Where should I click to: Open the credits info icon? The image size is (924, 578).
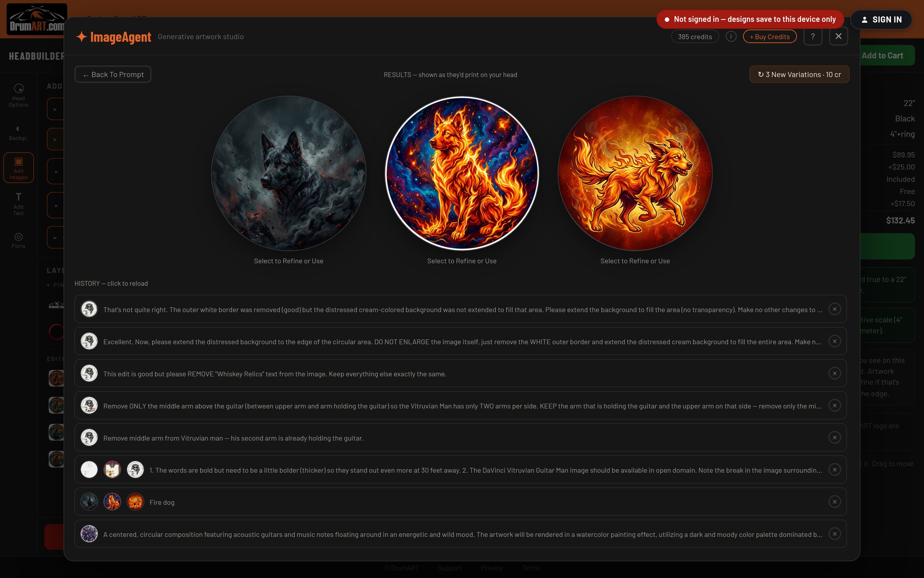(731, 37)
